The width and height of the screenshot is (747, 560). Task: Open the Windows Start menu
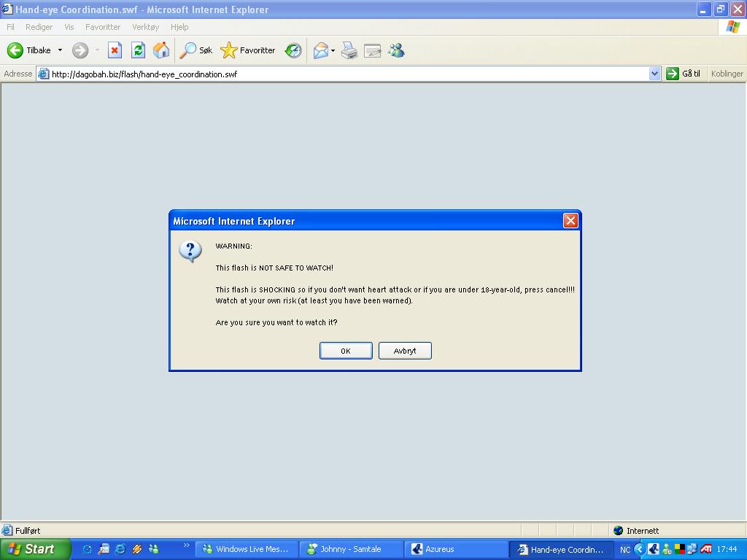click(x=34, y=549)
